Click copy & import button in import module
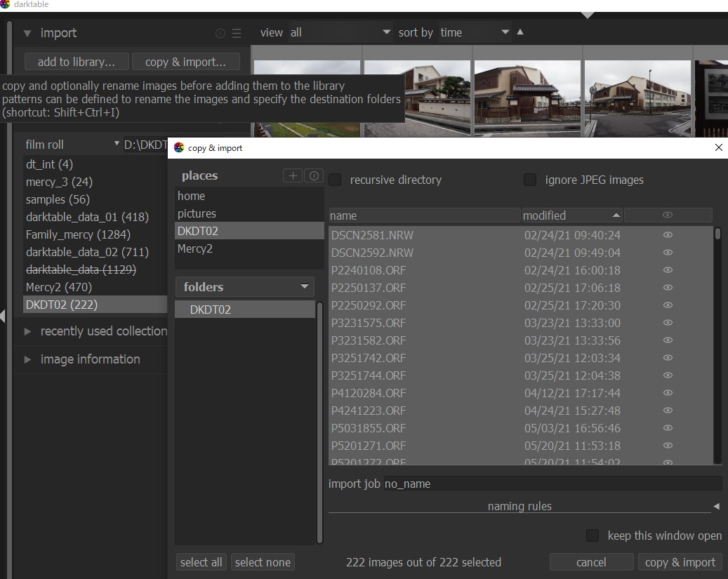 pos(186,62)
